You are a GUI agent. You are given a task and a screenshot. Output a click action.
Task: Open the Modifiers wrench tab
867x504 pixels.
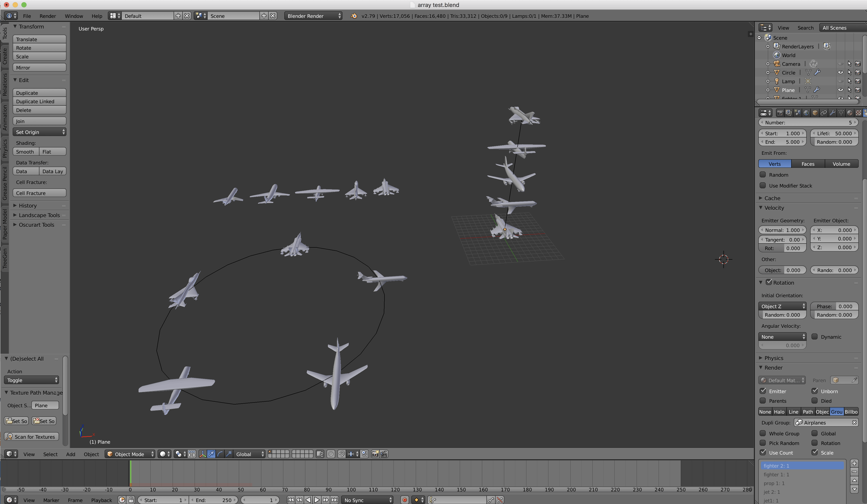833,113
